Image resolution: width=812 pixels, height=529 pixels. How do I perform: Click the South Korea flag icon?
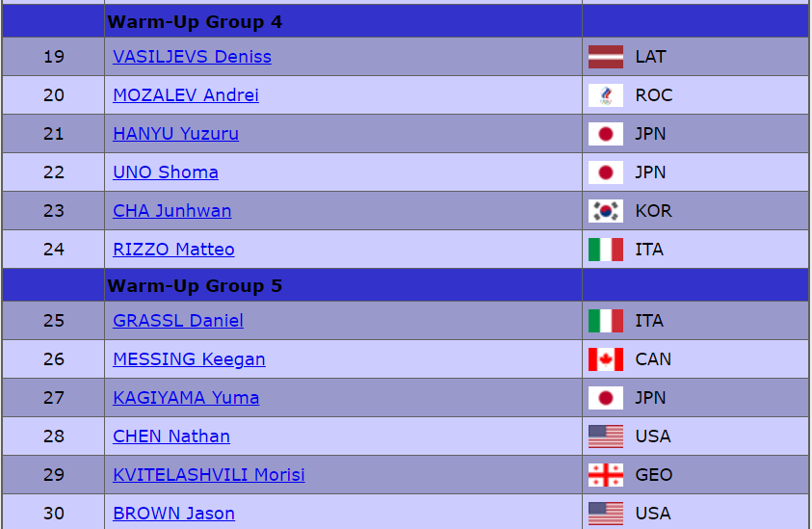[x=605, y=211]
